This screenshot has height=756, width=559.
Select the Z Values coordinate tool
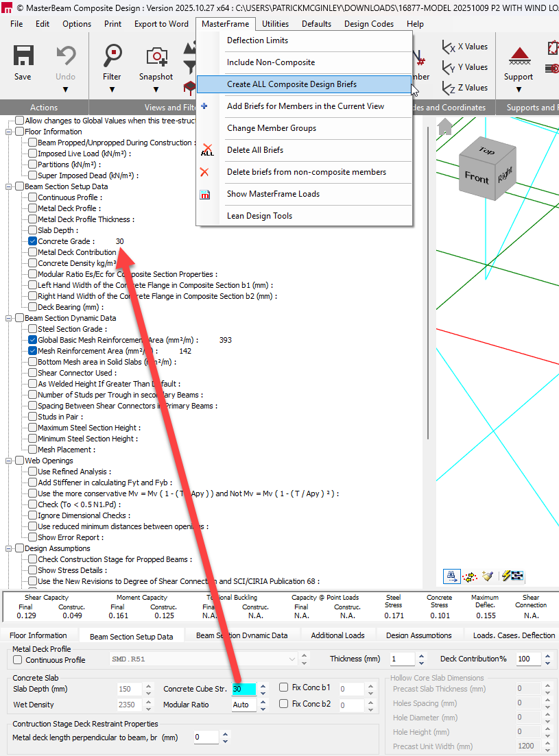coord(465,87)
